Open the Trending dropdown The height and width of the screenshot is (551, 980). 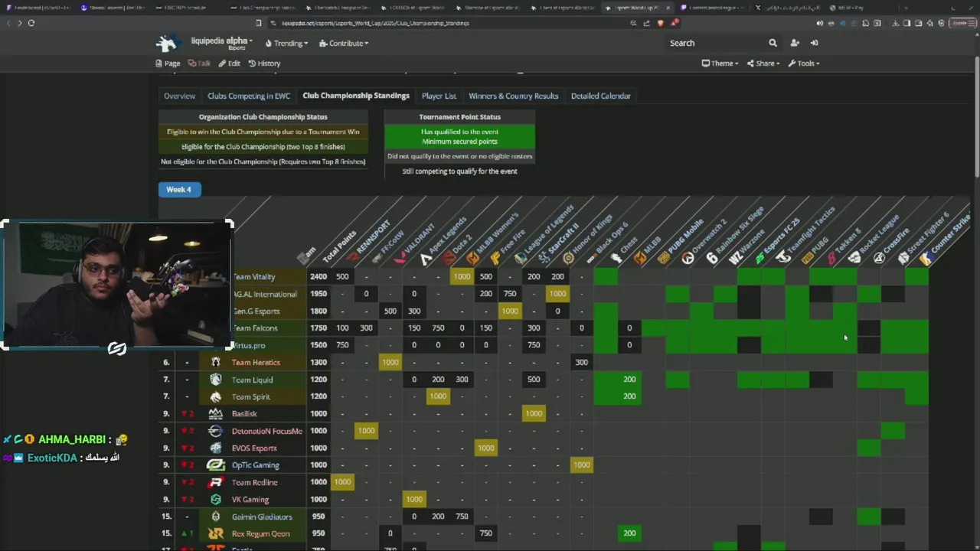pos(286,43)
